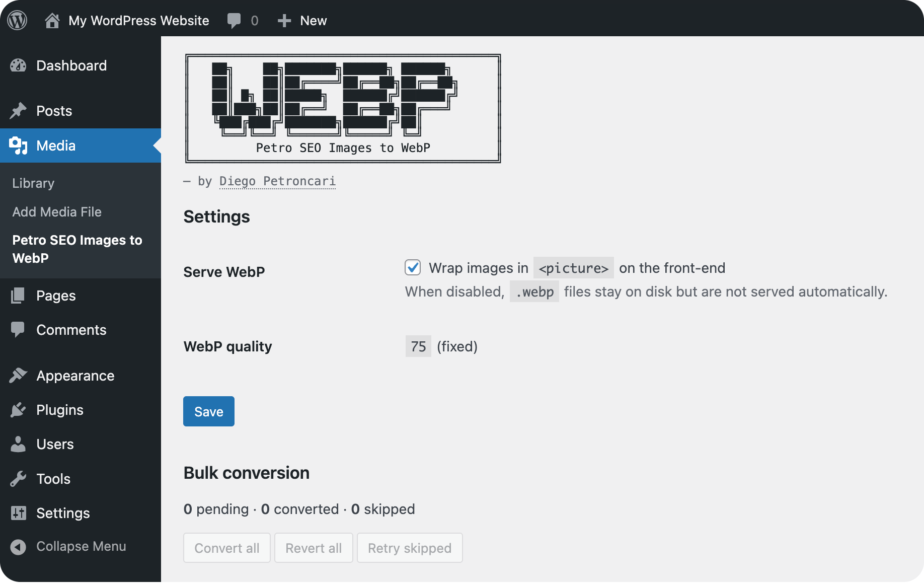Open the Pages menu
The image size is (924, 585).
click(x=56, y=296)
